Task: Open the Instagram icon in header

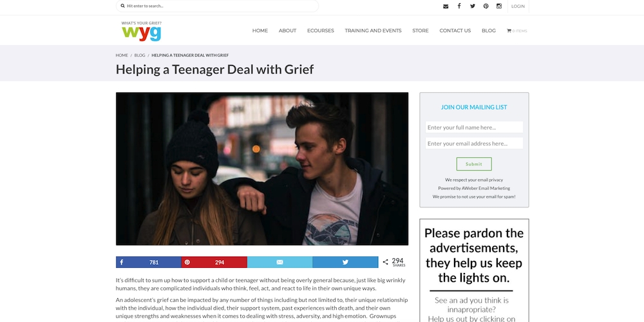Action: (x=499, y=6)
